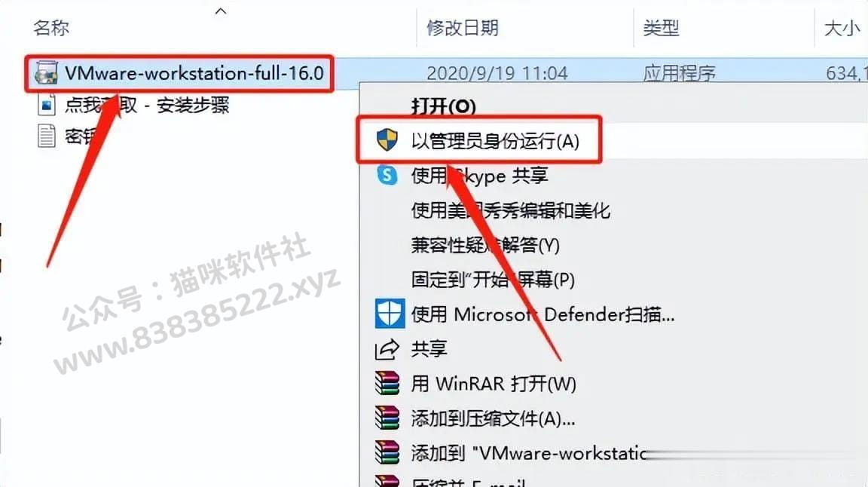Click the share arrow icon
This screenshot has height=487, width=868.
(x=387, y=349)
